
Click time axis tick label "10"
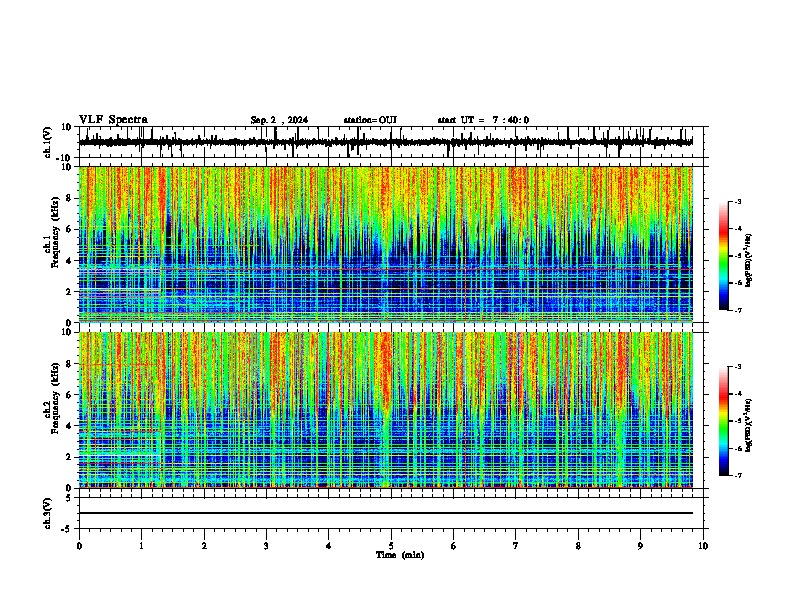[703, 546]
